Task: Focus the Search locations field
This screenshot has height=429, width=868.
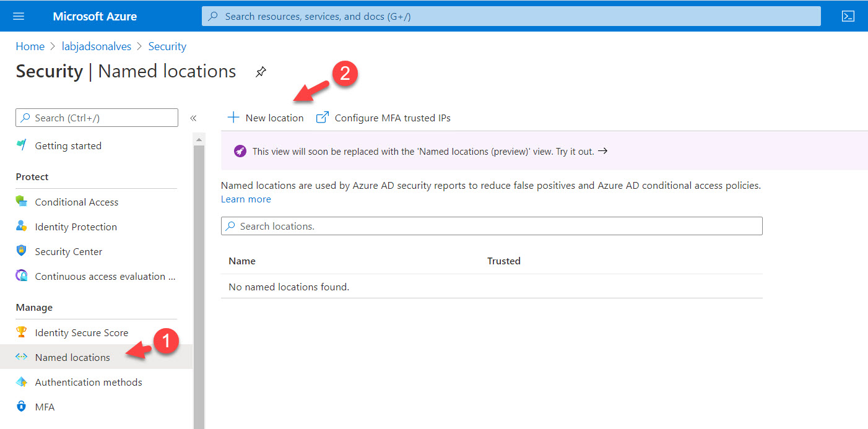Action: pyautogui.click(x=492, y=226)
